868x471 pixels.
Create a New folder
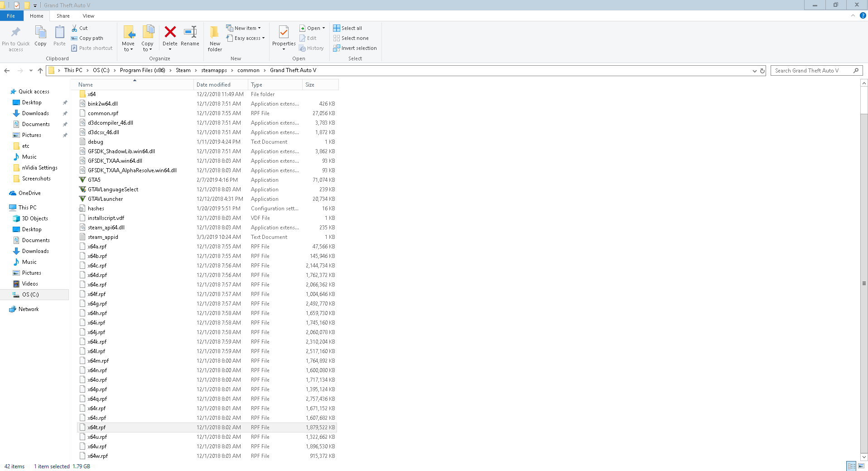(215, 39)
